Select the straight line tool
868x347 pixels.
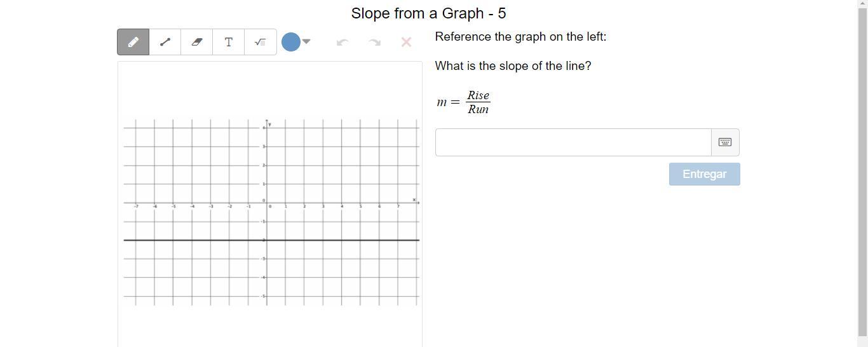(165, 42)
